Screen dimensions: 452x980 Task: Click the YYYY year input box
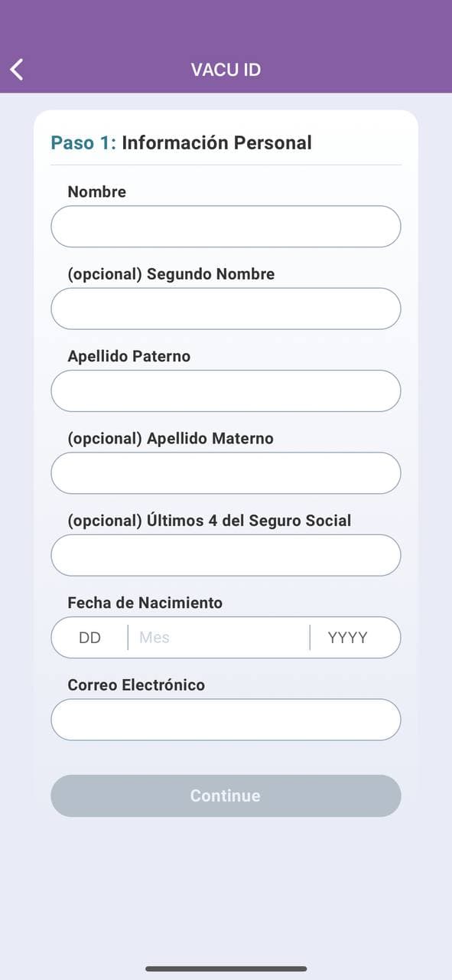(354, 637)
